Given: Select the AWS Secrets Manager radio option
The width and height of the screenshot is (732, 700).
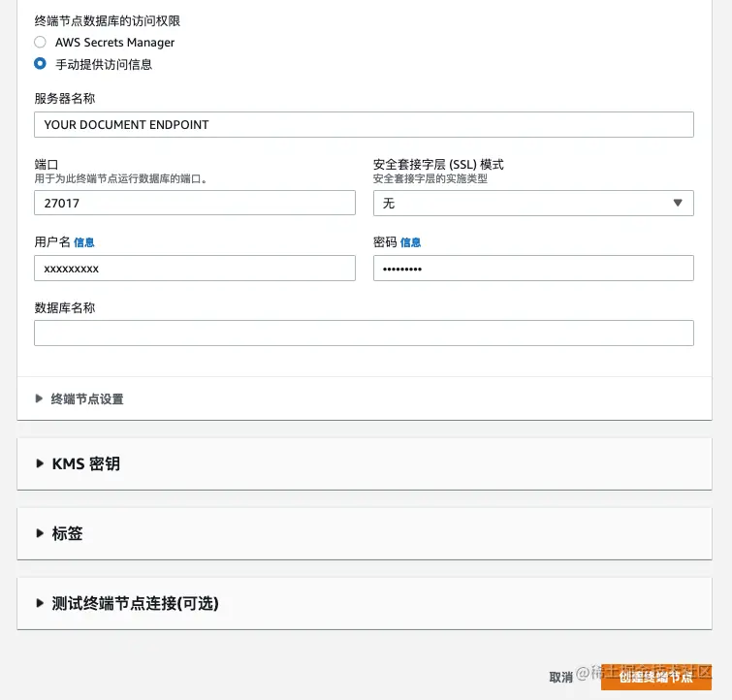Looking at the screenshot, I should 40,42.
